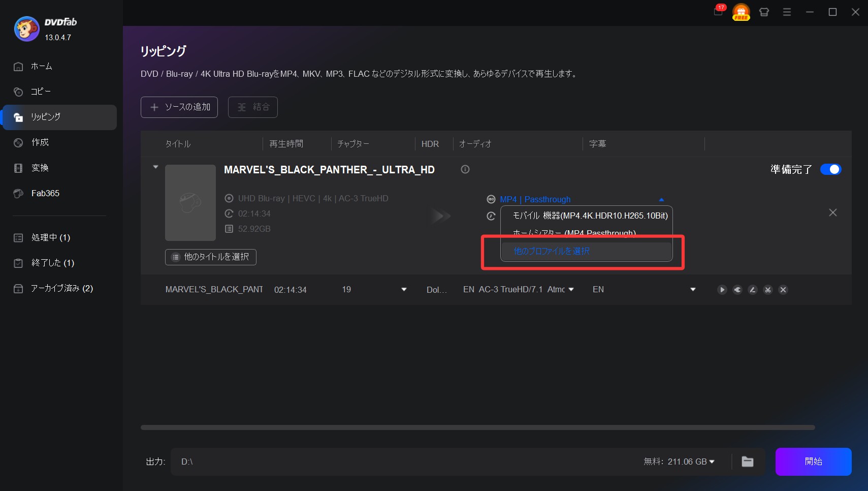Screen dimensions: 868x491
Task: Click the DVDFab logo avatar
Action: 26,29
